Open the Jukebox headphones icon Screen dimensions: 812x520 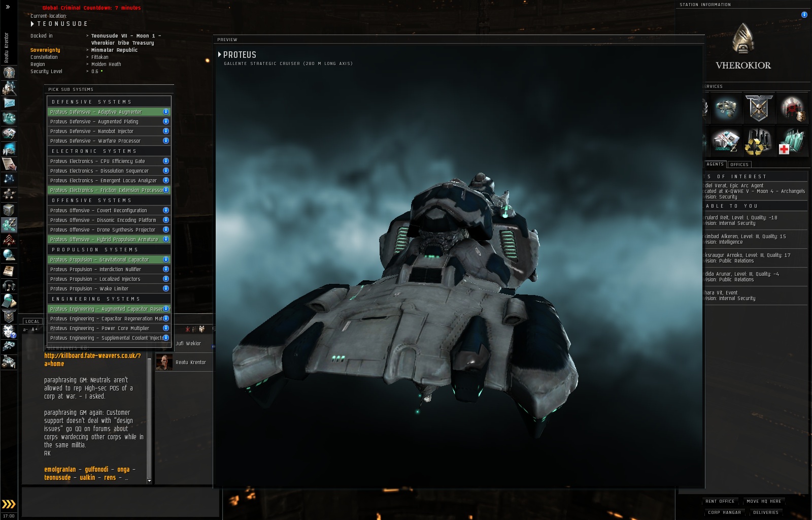tap(9, 285)
